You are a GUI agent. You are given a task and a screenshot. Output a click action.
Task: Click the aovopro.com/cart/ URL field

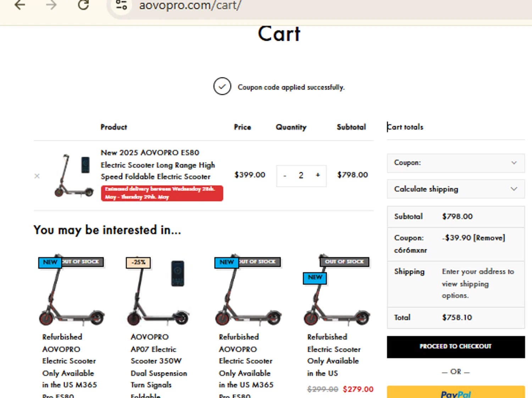(x=190, y=5)
